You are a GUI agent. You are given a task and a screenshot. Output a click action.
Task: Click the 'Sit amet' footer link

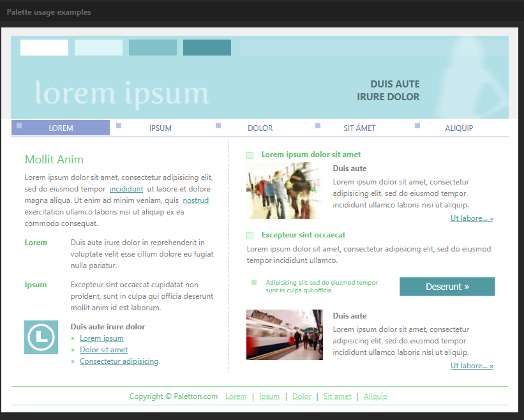click(337, 396)
